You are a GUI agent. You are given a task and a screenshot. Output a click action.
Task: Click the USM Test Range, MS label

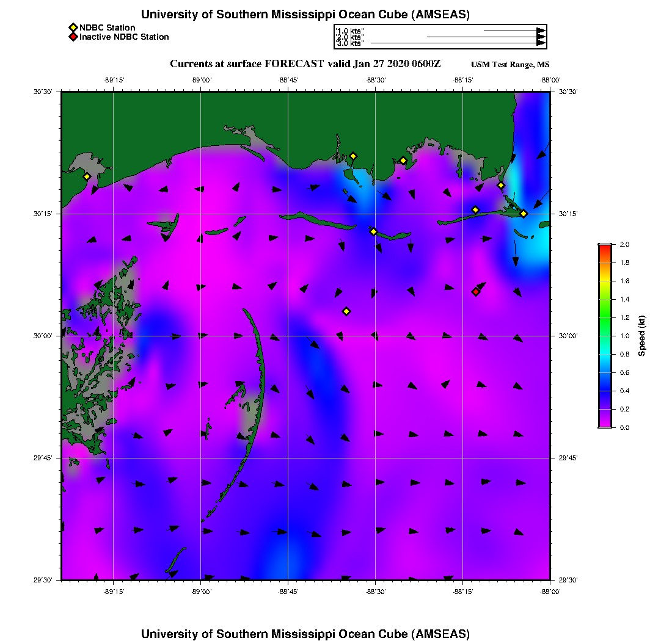[x=510, y=65]
